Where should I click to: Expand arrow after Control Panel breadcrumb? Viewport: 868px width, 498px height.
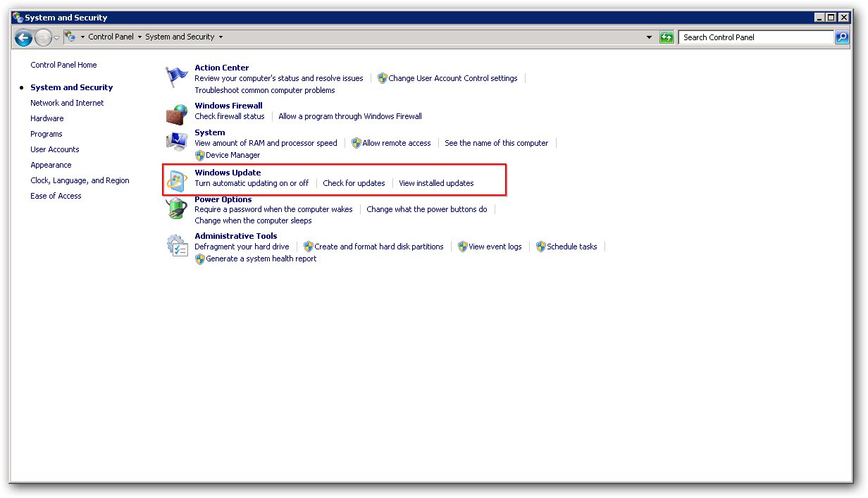(x=139, y=37)
